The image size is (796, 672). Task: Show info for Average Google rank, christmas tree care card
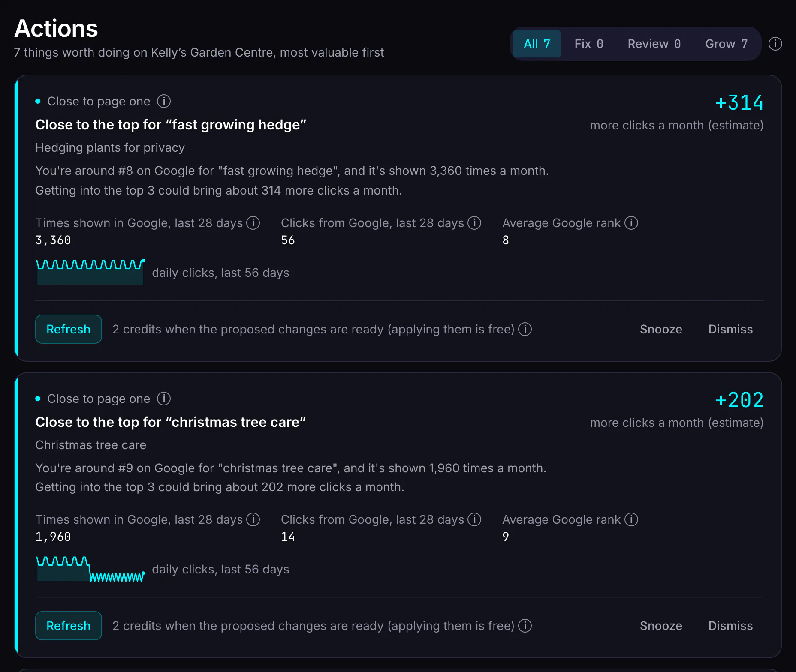[631, 519]
